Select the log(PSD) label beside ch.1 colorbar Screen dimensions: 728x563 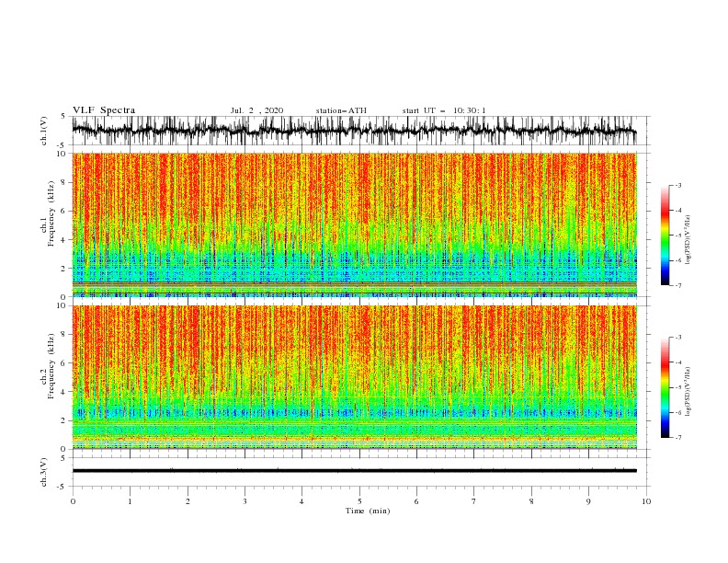point(688,240)
